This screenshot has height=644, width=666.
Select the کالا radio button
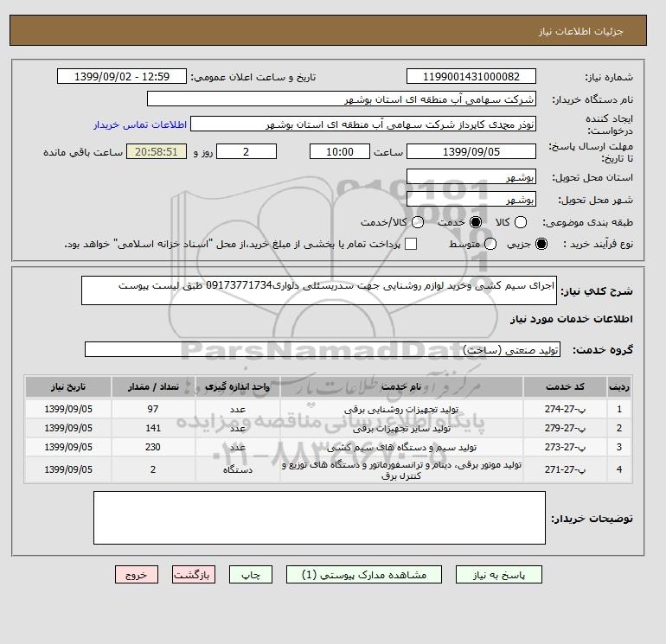521,222
